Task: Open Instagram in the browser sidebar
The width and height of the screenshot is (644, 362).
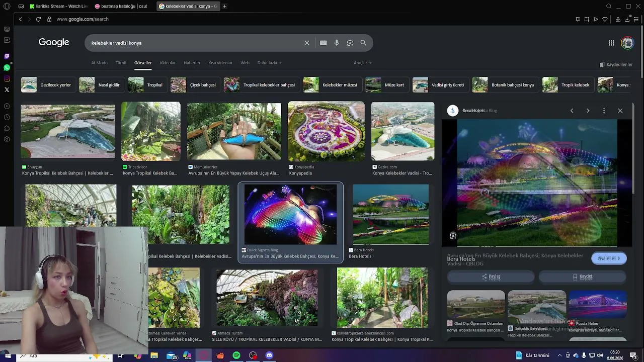Action: coord(7,78)
